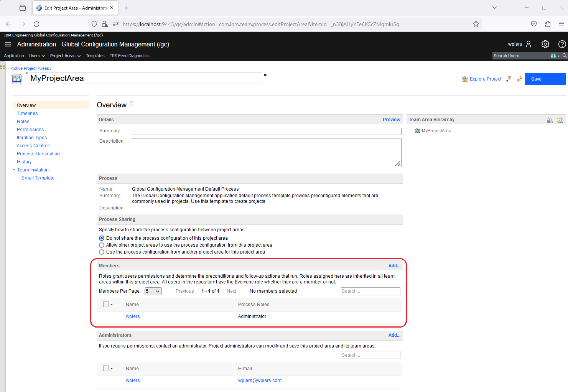Open the hamburger navigation menu in the banner

pos(8,44)
